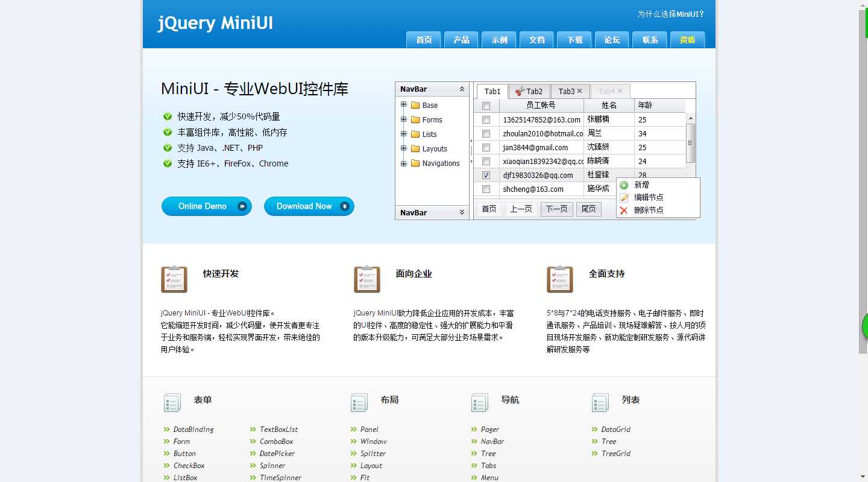
Task: Expand the Layouts tree node
Action: click(404, 148)
